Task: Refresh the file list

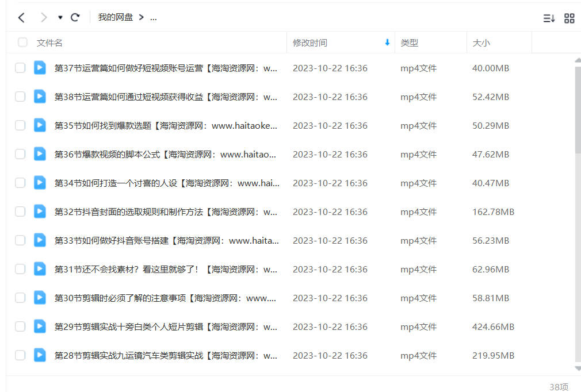Action: click(x=75, y=17)
